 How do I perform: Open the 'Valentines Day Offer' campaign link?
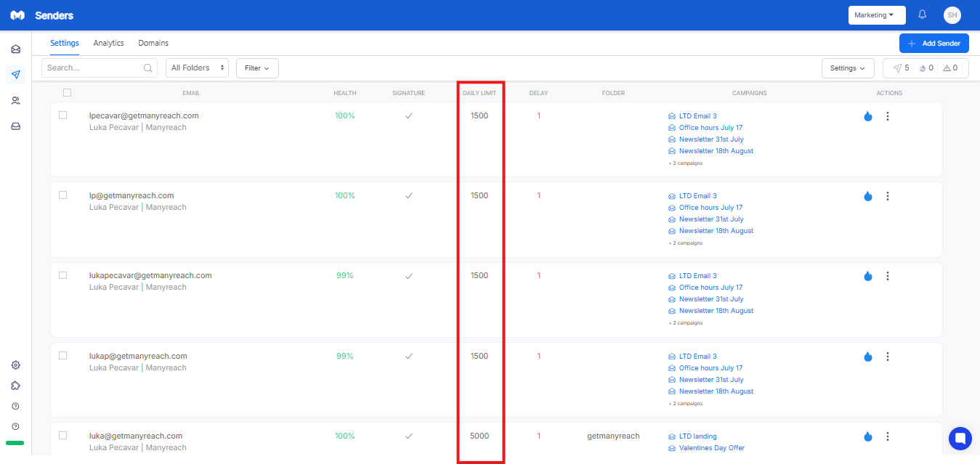coord(712,448)
